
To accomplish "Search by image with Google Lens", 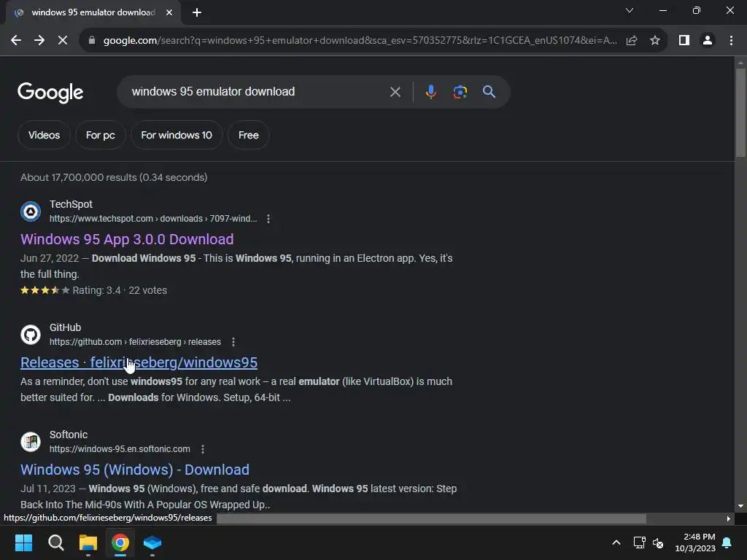I will (x=460, y=91).
